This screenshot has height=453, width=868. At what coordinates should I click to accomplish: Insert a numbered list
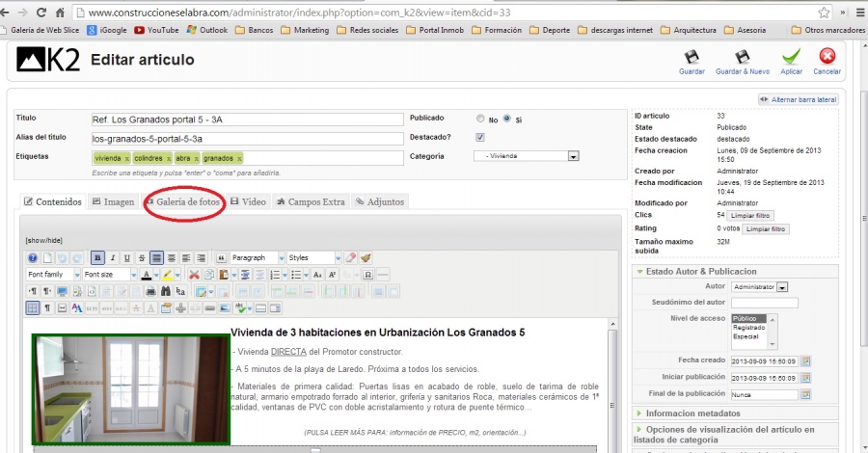275,275
